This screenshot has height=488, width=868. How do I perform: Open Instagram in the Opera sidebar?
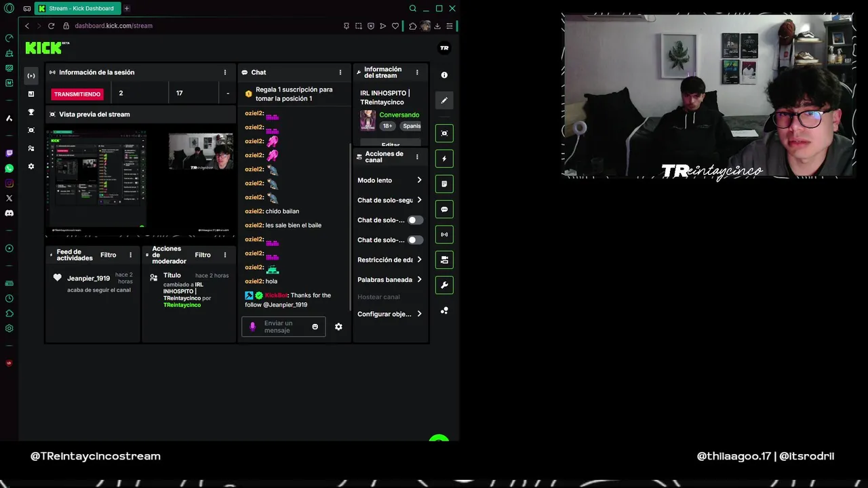[9, 183]
